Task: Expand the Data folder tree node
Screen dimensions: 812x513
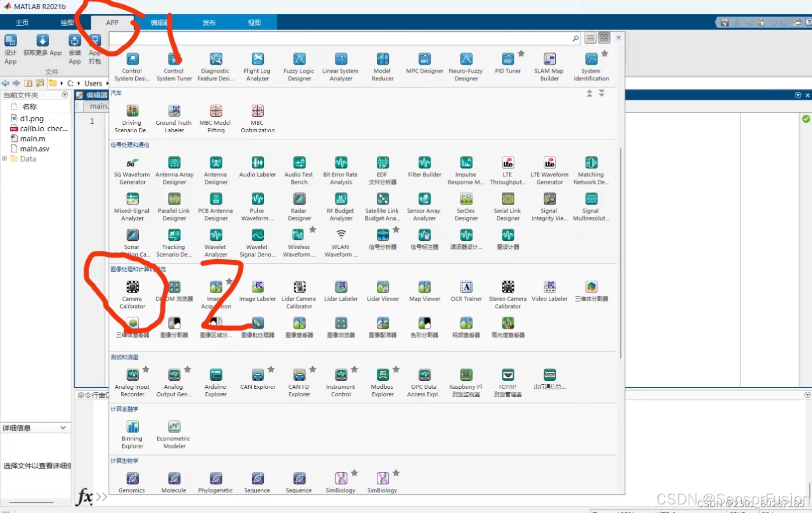Action: click(x=5, y=158)
